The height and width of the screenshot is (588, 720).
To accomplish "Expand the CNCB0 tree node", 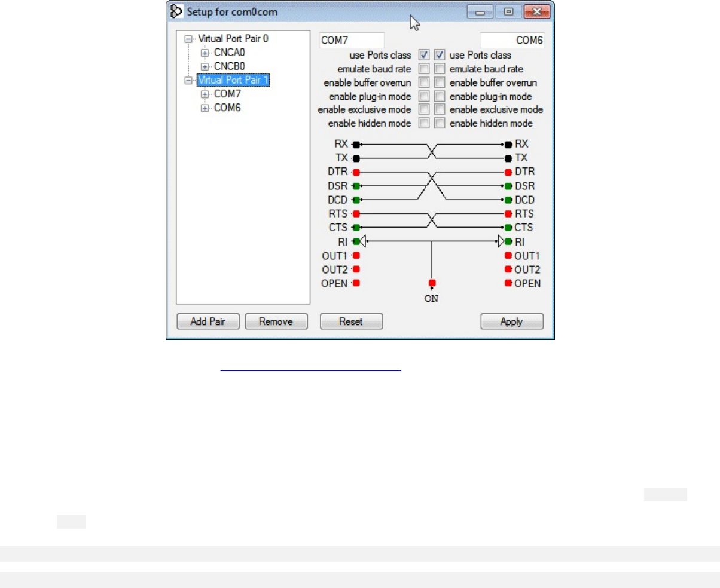I will [205, 66].
